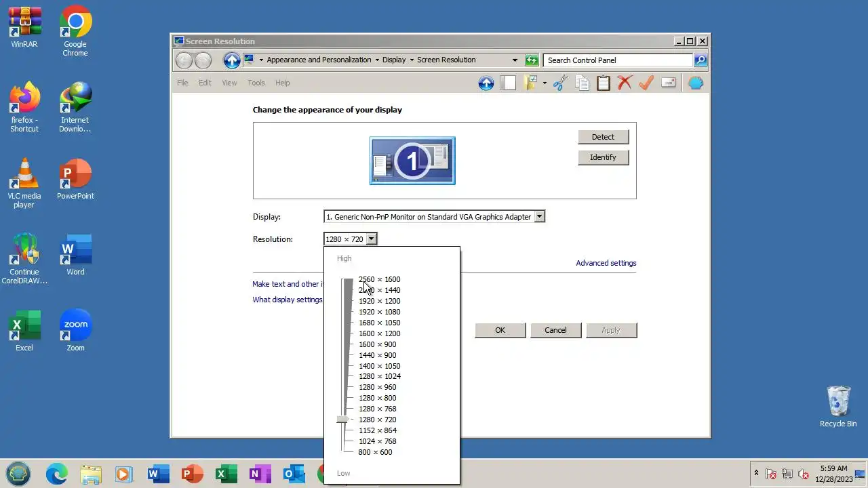Open the Zoom desktop icon

[75, 331]
